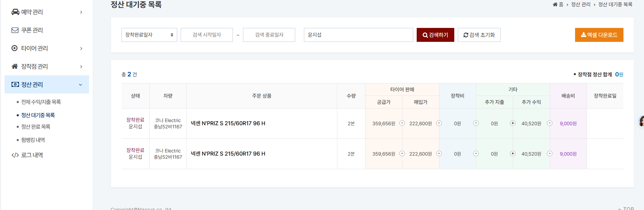
Task: Click second row's minus icon after 40,520원
Action: click(x=550, y=153)
